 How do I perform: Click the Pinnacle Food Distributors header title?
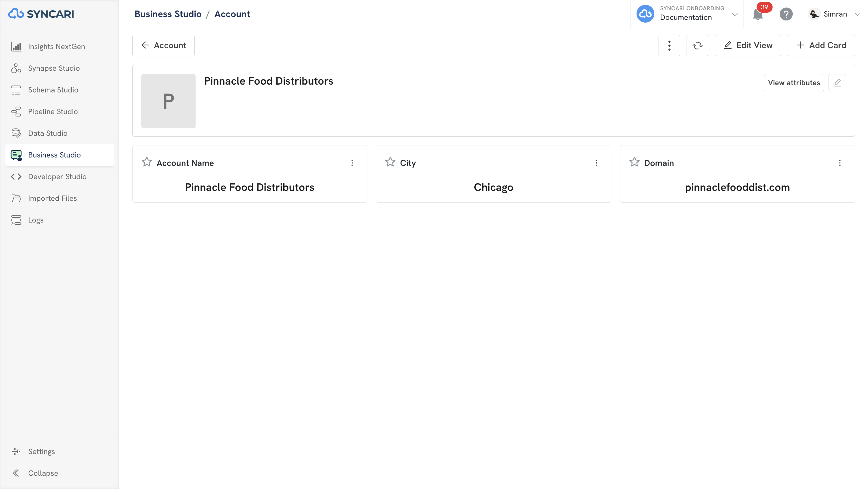pos(269,81)
